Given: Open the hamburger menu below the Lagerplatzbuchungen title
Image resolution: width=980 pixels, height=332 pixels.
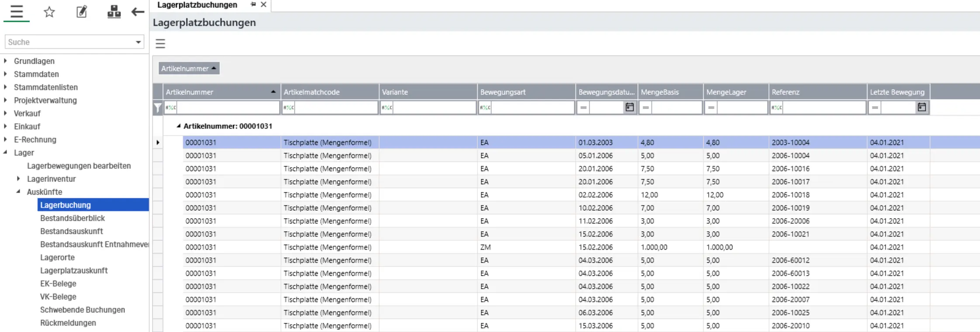Looking at the screenshot, I should 160,43.
